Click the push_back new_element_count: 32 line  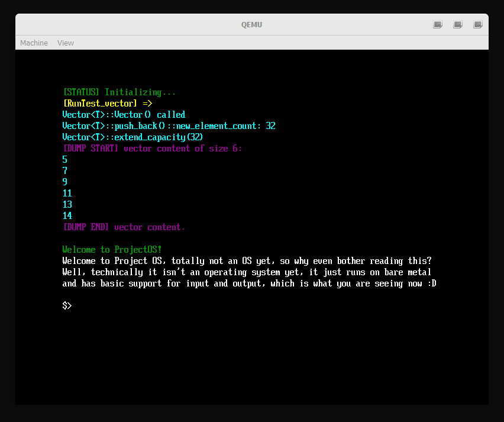point(169,126)
